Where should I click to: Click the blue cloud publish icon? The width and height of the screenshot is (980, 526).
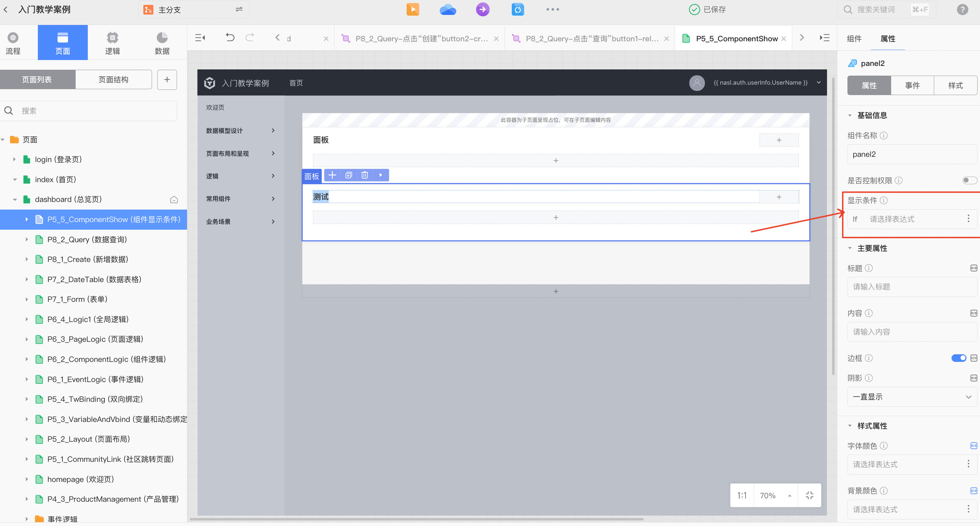pyautogui.click(x=448, y=9)
